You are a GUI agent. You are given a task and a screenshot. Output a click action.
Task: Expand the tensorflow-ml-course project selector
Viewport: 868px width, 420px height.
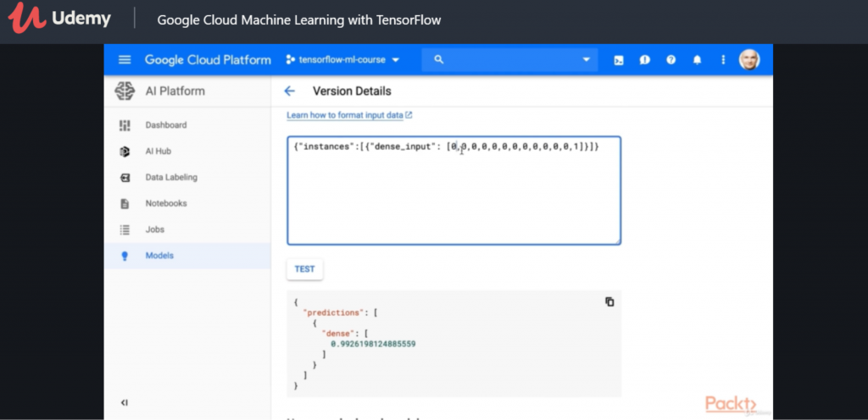pyautogui.click(x=342, y=60)
